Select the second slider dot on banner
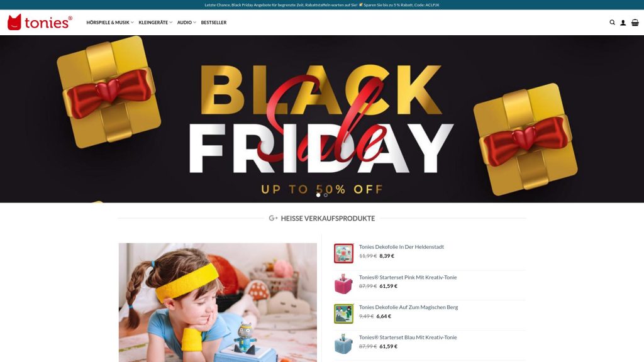This screenshot has height=362, width=644. tap(326, 195)
